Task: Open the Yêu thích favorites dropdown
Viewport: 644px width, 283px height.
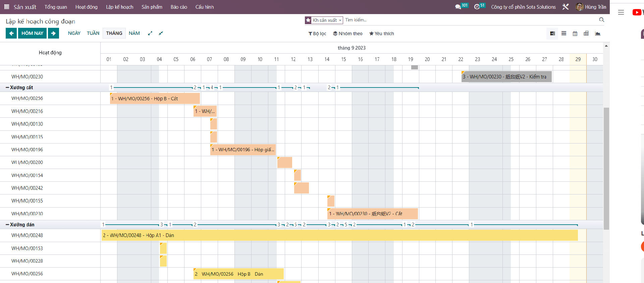Action: [381, 34]
